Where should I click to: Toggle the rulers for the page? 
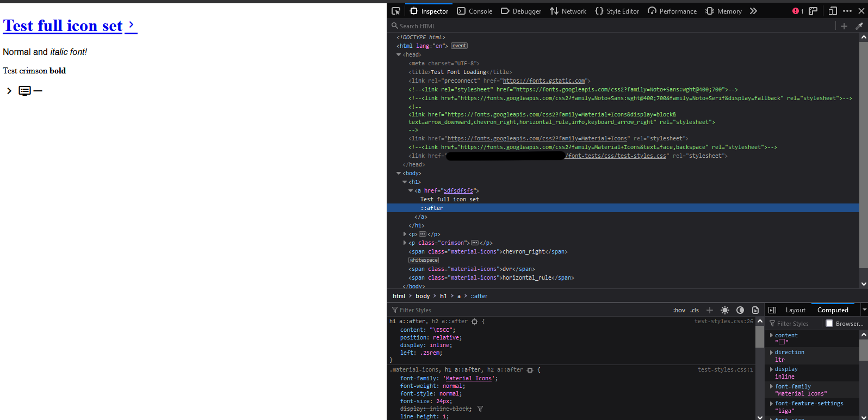coord(813,11)
